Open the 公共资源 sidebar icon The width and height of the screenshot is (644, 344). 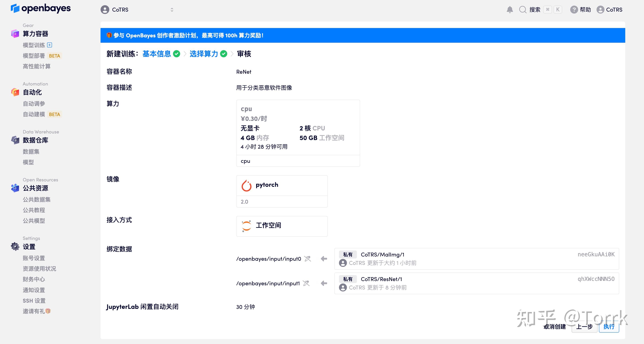click(15, 188)
